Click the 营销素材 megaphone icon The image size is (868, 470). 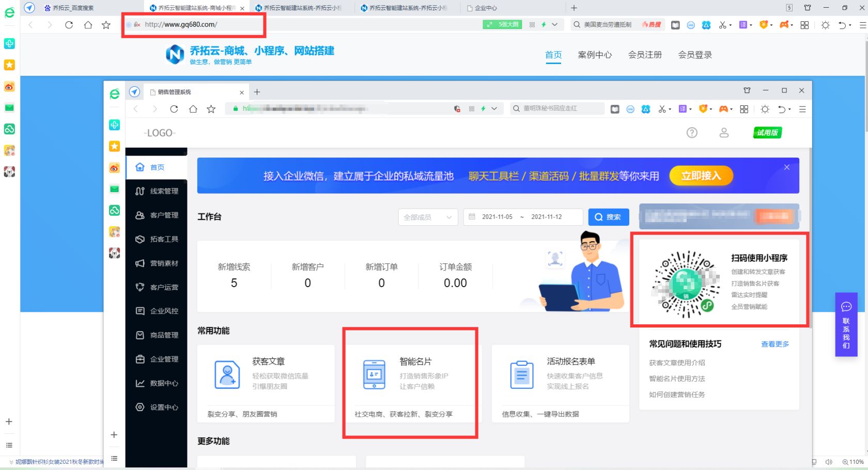coord(139,263)
